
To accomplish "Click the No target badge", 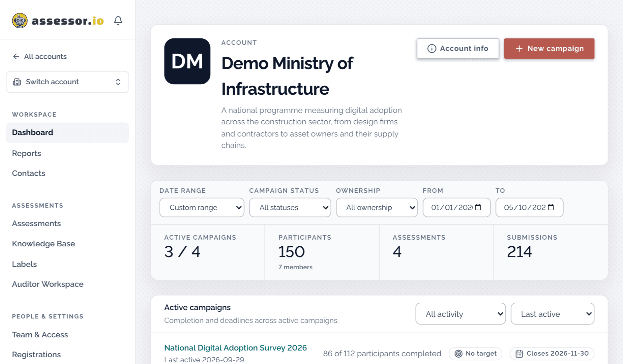I will (x=475, y=354).
